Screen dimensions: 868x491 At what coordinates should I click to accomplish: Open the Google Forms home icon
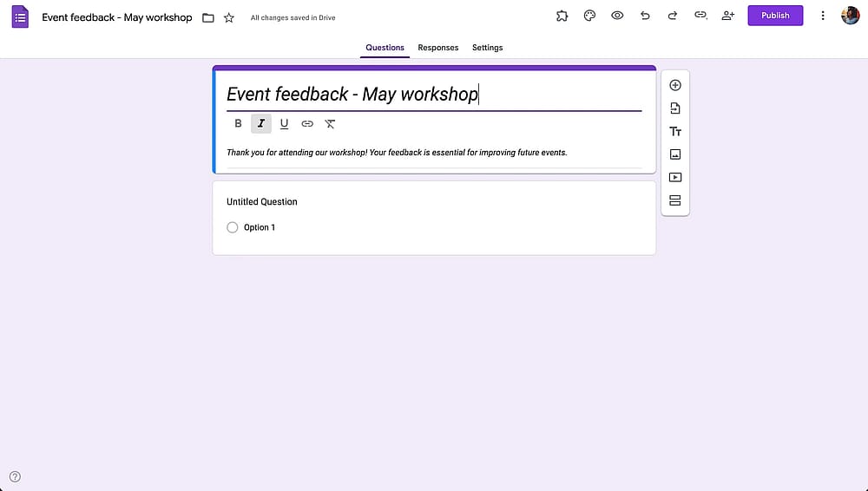coord(20,16)
